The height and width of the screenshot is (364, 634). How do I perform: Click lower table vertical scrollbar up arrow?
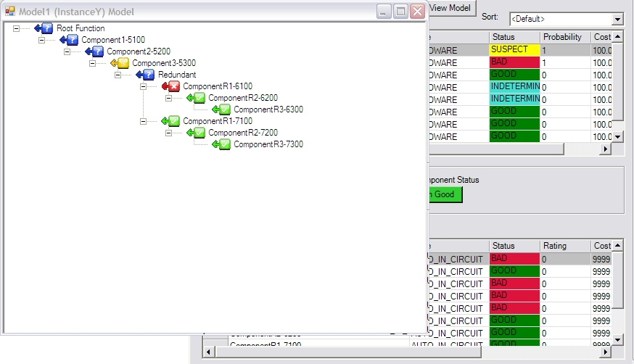tap(617, 246)
